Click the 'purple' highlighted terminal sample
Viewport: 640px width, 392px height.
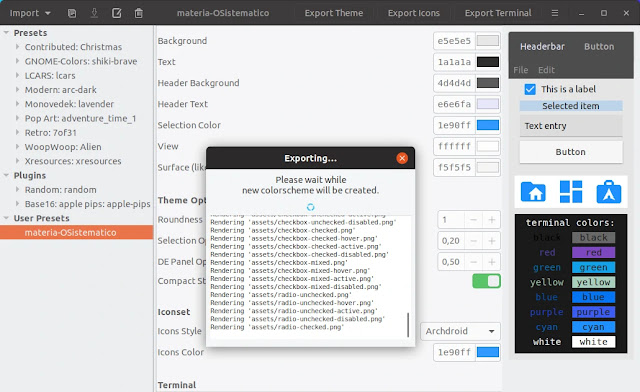point(593,312)
